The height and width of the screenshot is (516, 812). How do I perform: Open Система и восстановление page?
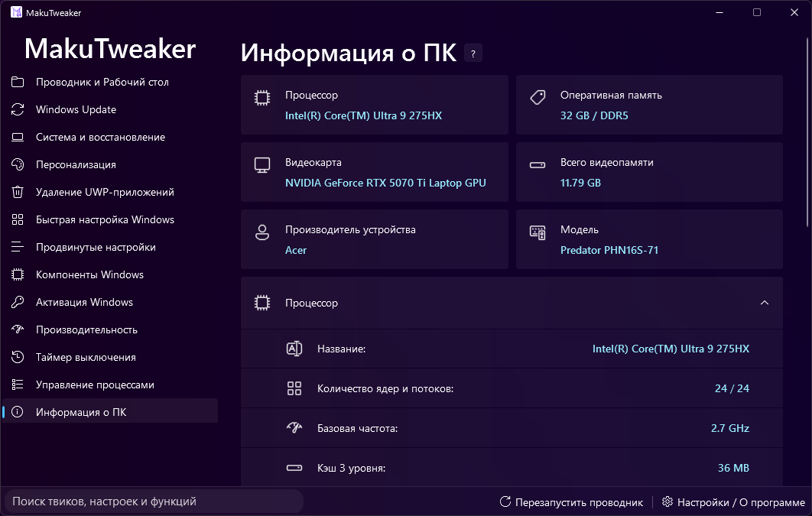point(110,137)
